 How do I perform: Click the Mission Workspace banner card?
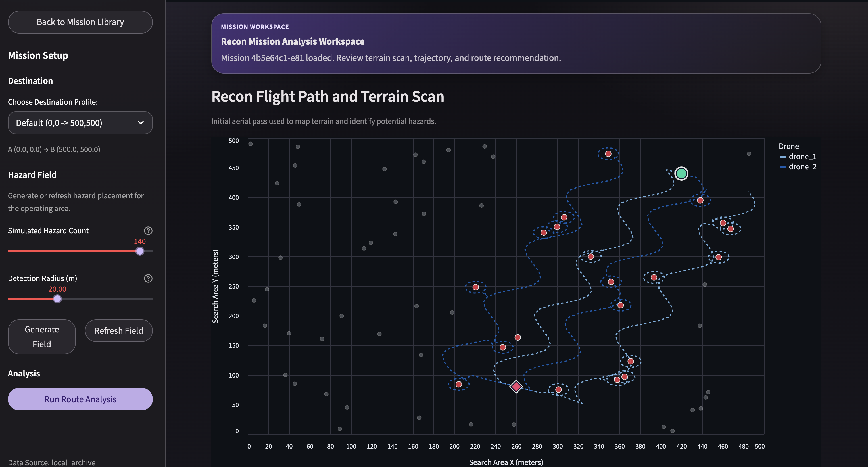(516, 43)
